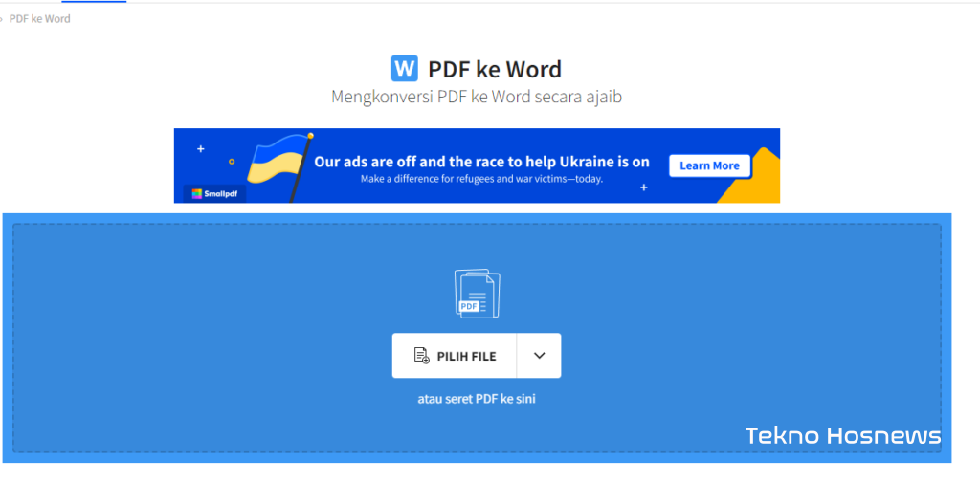Viewport: 980px width, 483px height.
Task: Click the Mengkonversi PDF ke Word subtitle
Action: (x=477, y=97)
